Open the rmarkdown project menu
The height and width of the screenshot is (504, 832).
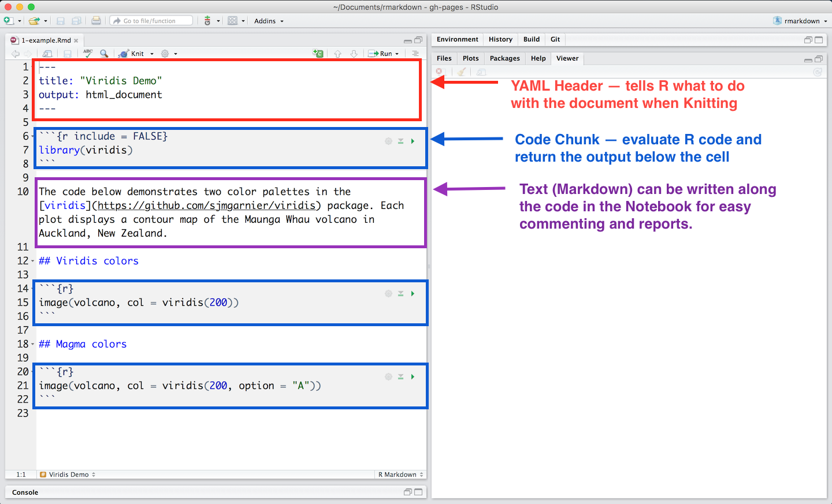pos(800,21)
